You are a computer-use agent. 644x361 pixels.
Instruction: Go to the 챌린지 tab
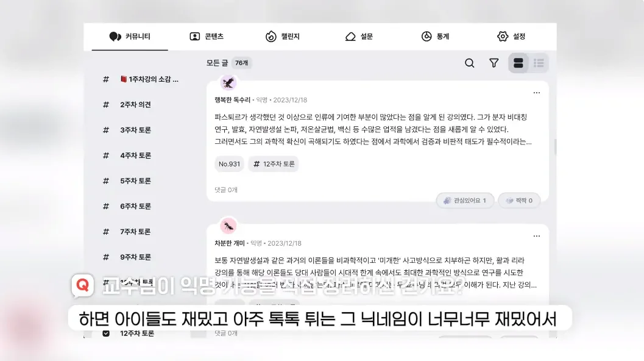click(x=283, y=37)
